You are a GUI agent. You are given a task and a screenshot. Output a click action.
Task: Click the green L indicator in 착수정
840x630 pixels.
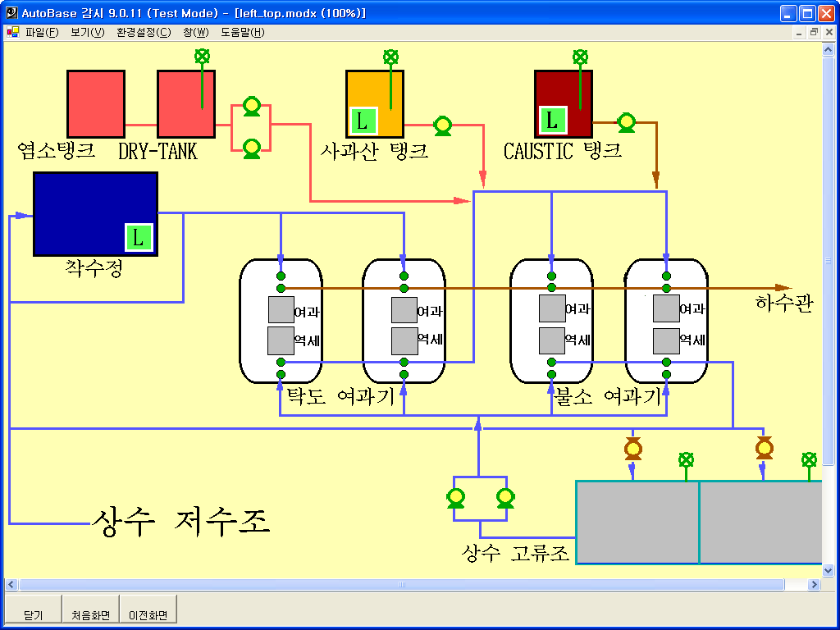tap(139, 237)
